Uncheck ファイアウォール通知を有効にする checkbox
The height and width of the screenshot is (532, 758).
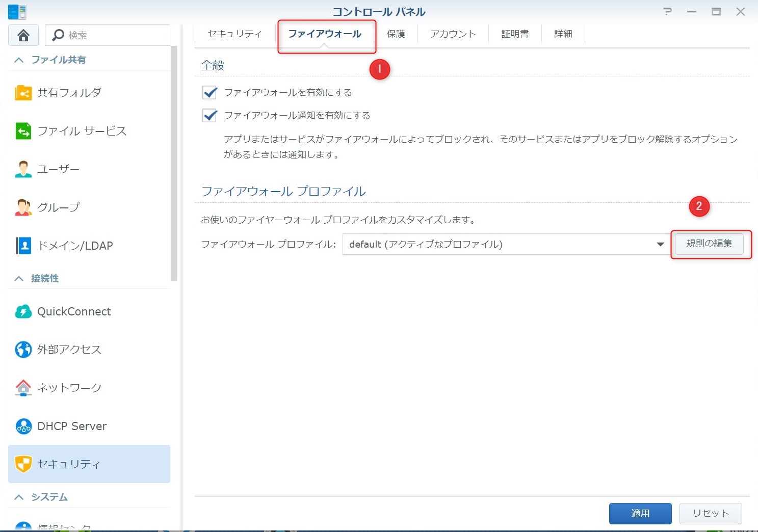210,115
